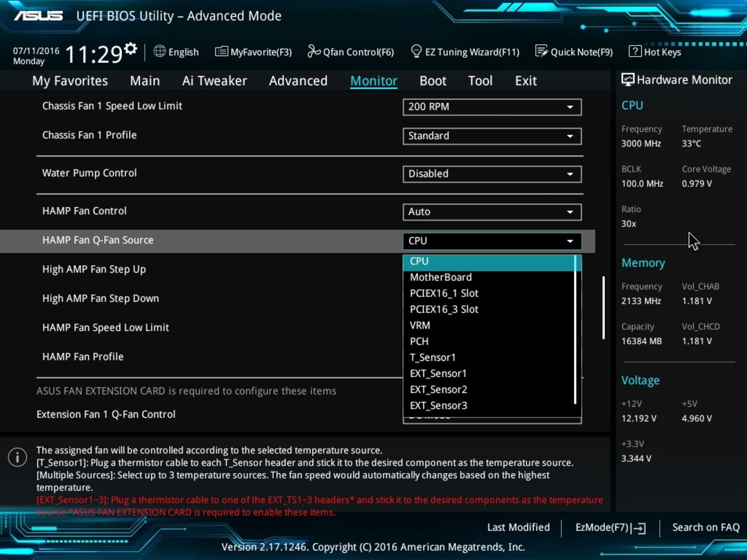
Task: Click the Memory heading in Hardware Monitor
Action: [643, 263]
